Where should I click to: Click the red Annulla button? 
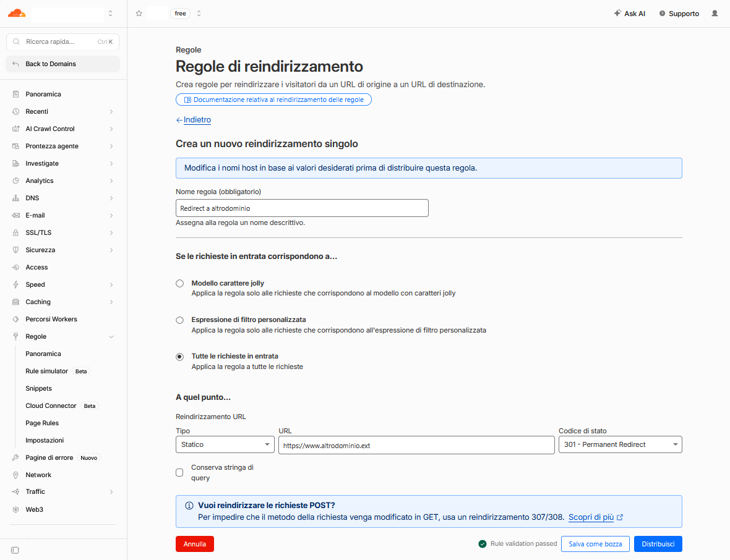195,544
